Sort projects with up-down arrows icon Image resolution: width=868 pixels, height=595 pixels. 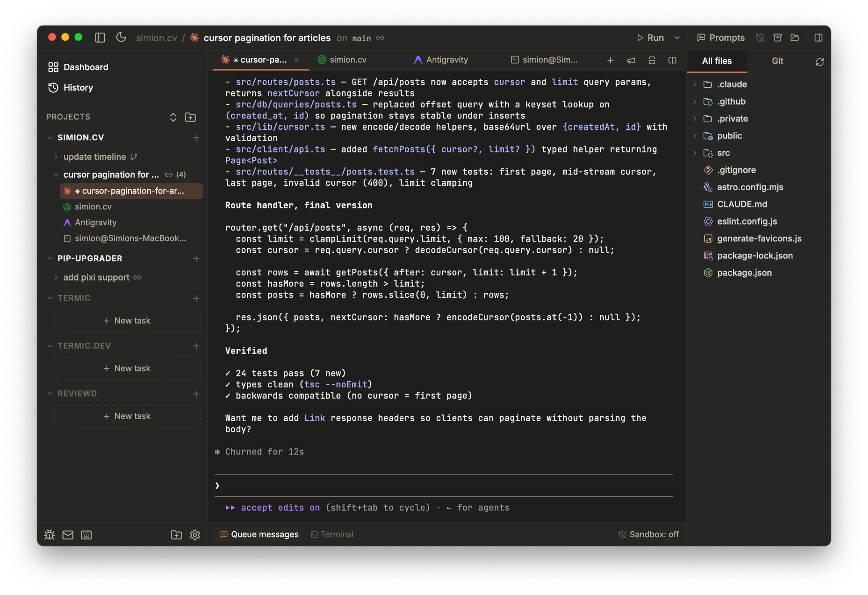click(173, 117)
